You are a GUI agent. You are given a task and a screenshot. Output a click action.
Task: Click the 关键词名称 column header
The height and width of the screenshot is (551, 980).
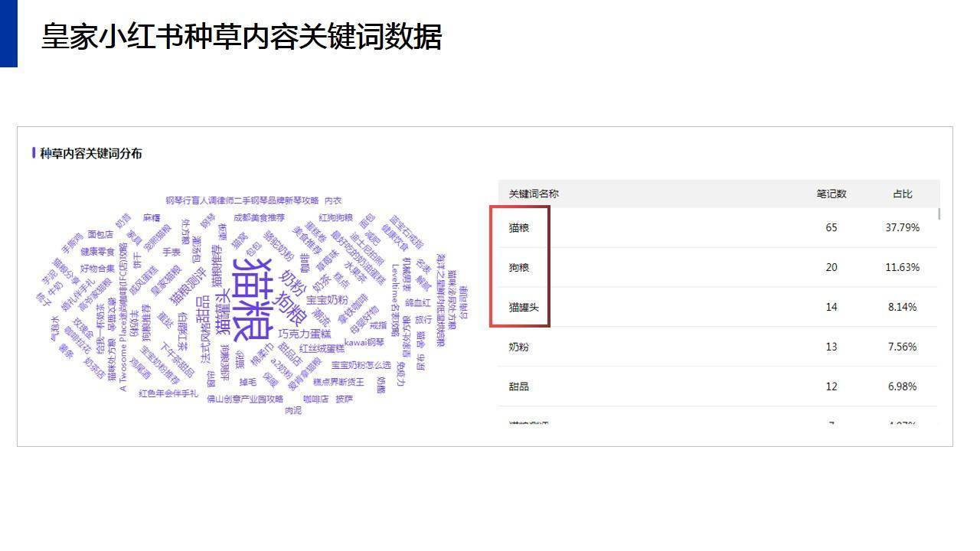534,194
